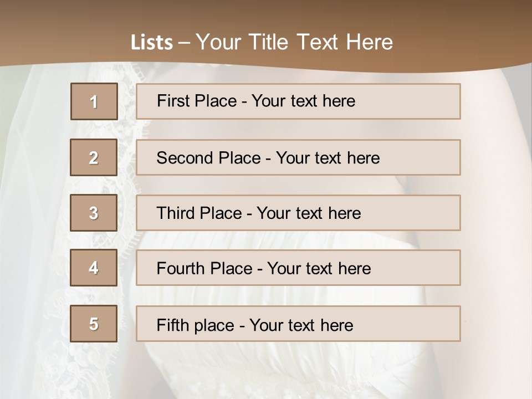Click the number 1 box
Image resolution: width=532 pixels, height=399 pixels.
tap(94, 101)
